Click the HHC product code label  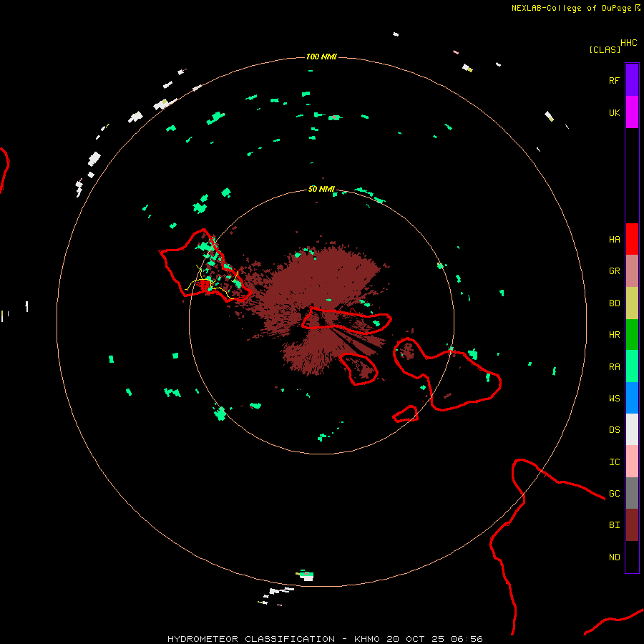(x=628, y=43)
